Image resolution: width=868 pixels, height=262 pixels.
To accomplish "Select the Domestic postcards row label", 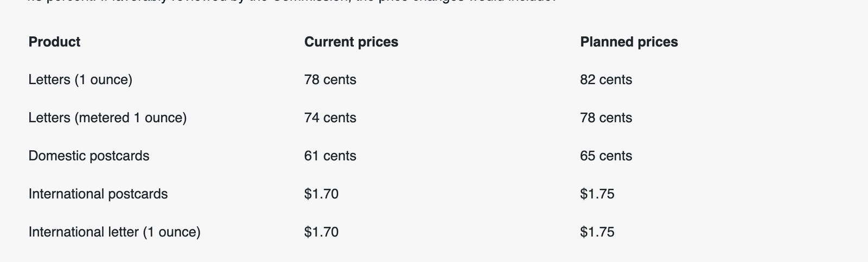I will click(x=88, y=156).
